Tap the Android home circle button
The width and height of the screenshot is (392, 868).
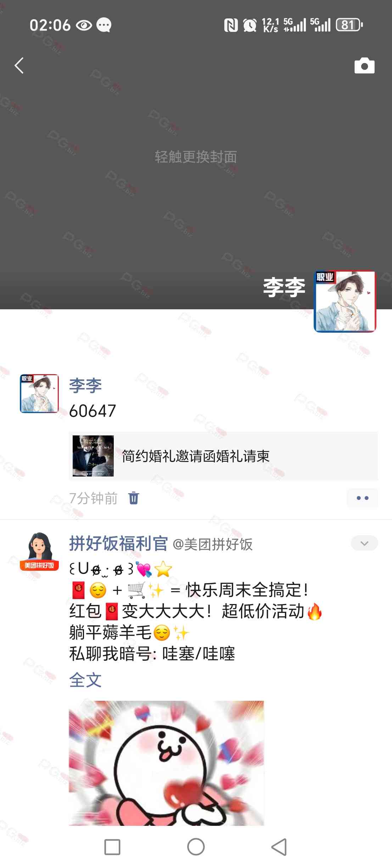click(x=196, y=847)
